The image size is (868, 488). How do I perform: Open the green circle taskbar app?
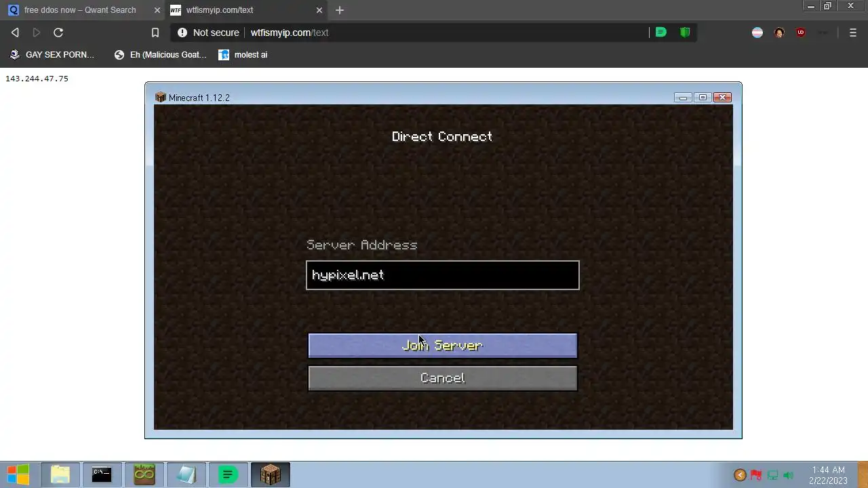coord(229,475)
